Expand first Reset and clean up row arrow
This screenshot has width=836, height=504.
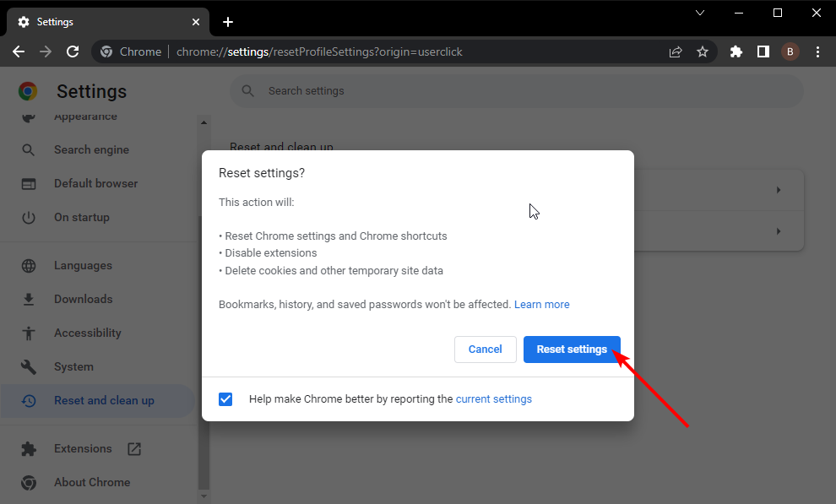778,190
